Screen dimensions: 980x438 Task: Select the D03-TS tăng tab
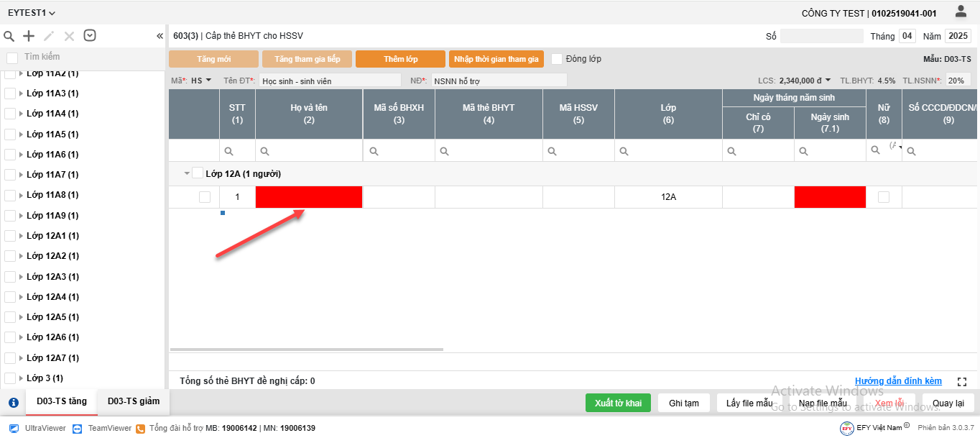pyautogui.click(x=62, y=401)
